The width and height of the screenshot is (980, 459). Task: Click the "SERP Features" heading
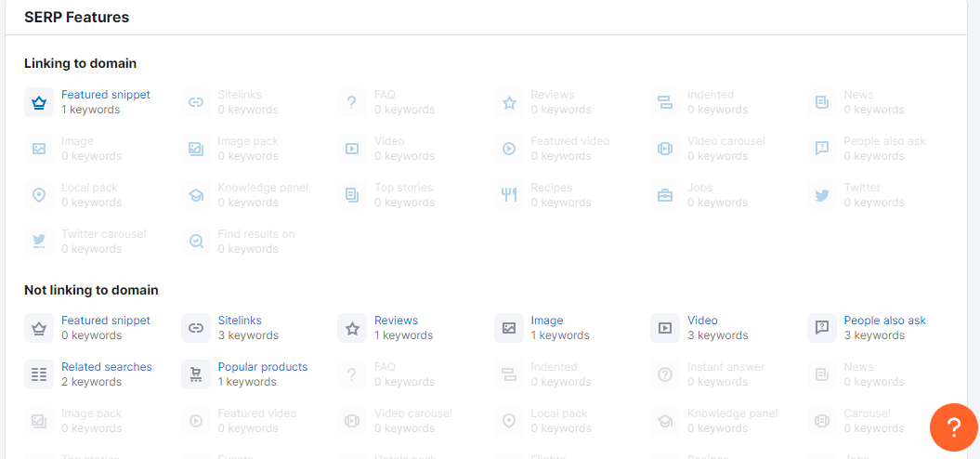pyautogui.click(x=77, y=18)
